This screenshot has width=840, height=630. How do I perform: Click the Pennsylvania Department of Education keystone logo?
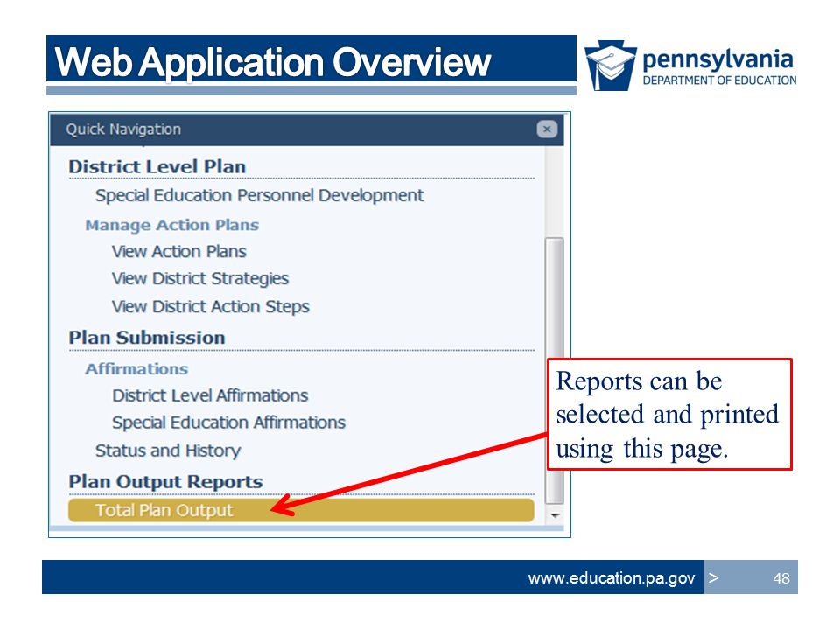[x=610, y=66]
